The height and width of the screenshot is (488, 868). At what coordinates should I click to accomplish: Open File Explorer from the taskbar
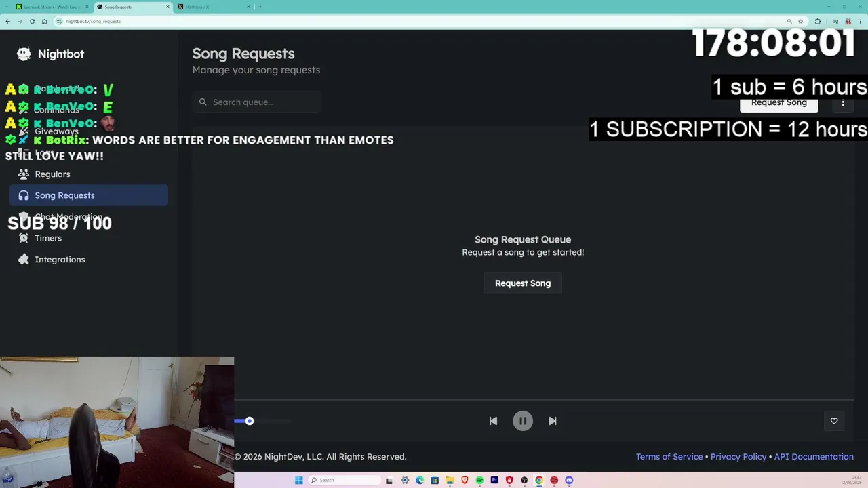[450, 480]
